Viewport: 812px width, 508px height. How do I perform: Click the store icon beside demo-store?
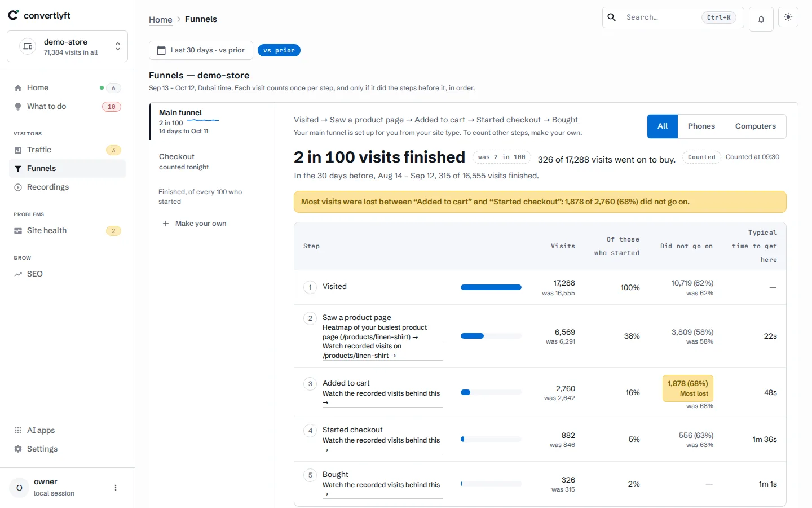point(28,46)
